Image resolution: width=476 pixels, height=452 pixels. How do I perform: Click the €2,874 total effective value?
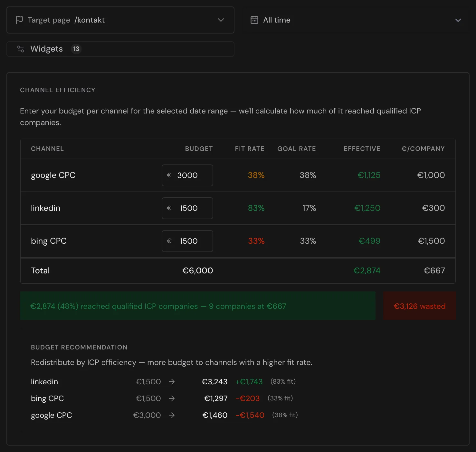pyautogui.click(x=367, y=271)
